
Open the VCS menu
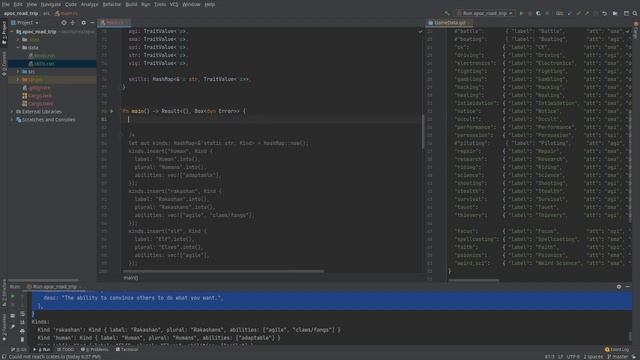pyautogui.click(x=174, y=4)
